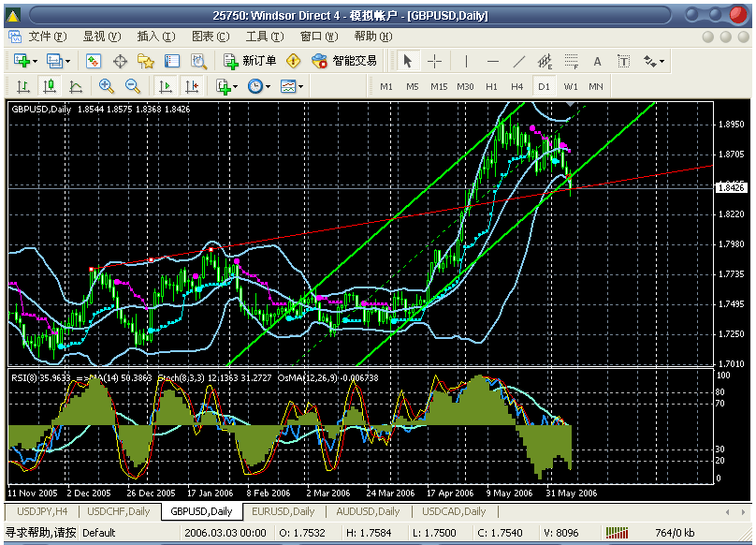
Task: Click the 新订单 new order button
Action: 250,61
